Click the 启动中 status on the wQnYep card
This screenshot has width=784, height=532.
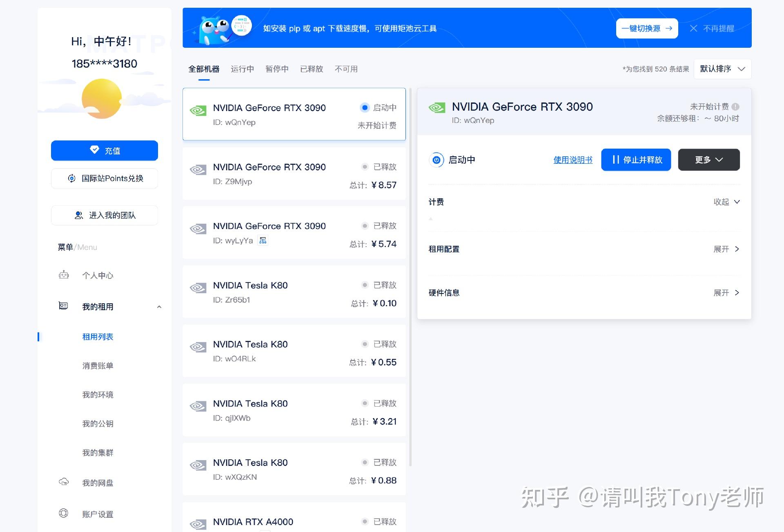pos(379,107)
